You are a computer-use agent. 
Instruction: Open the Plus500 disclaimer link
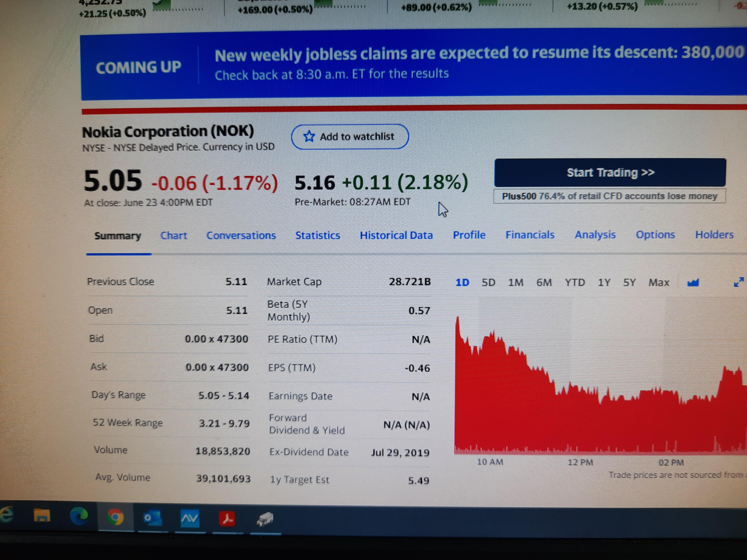click(x=610, y=196)
